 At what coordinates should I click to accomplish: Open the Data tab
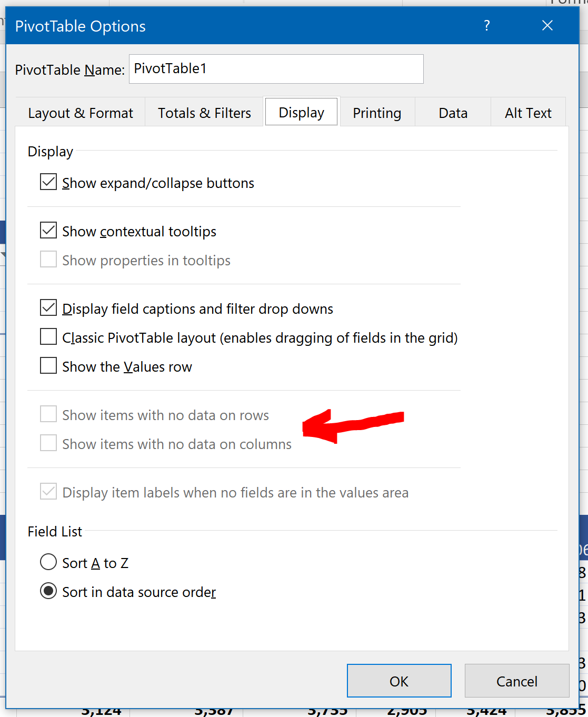coord(453,113)
